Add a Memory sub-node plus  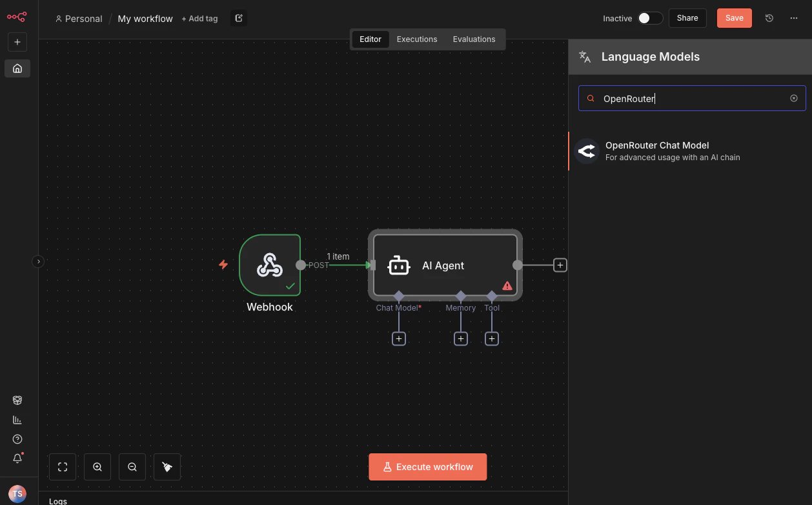(x=461, y=338)
